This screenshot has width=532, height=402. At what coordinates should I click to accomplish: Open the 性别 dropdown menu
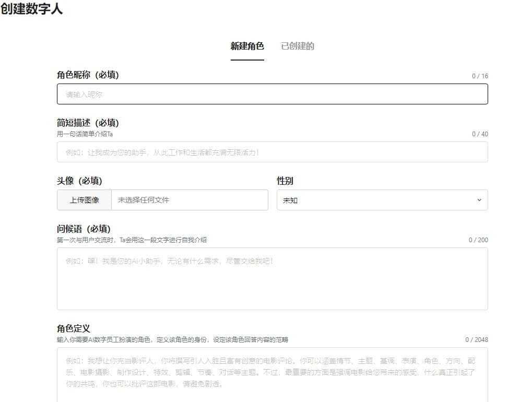382,200
